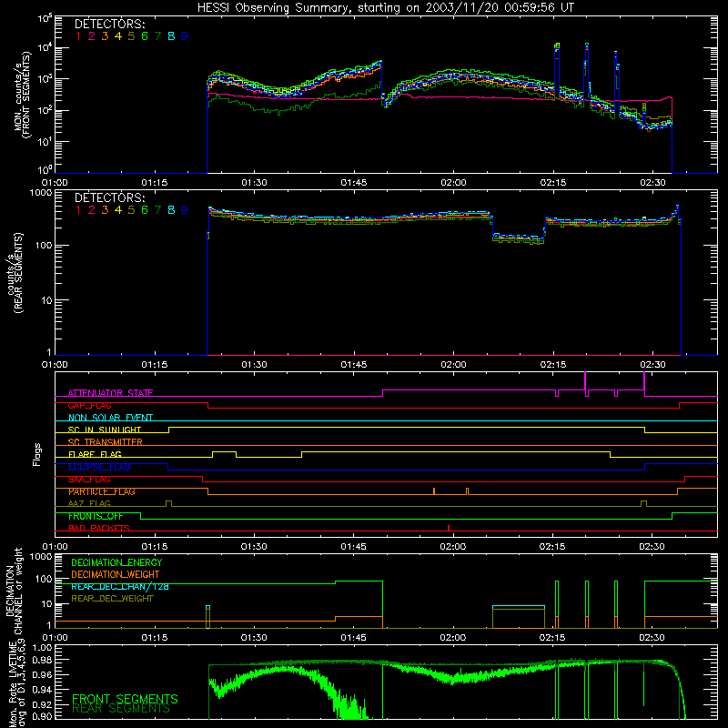
Task: Pick detector 8 in rear segments legend
Action: [x=171, y=210]
